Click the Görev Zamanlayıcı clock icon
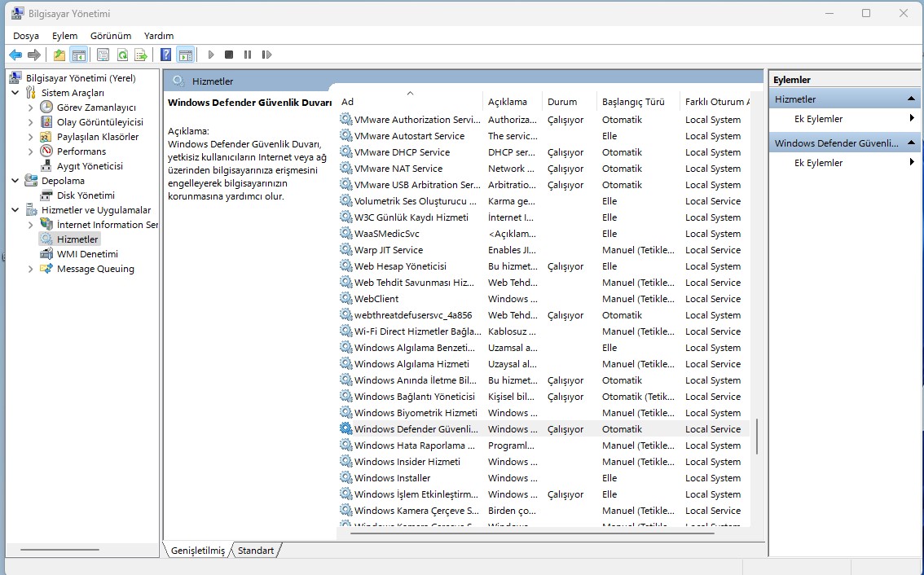This screenshot has height=575, width=924. coord(46,107)
